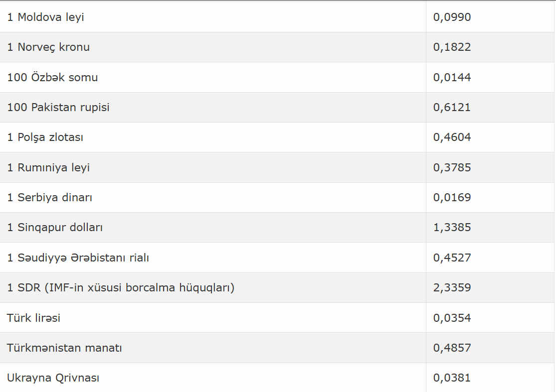Click the 100 Özbək somu row
The height and width of the screenshot is (392, 556).
[277, 77]
